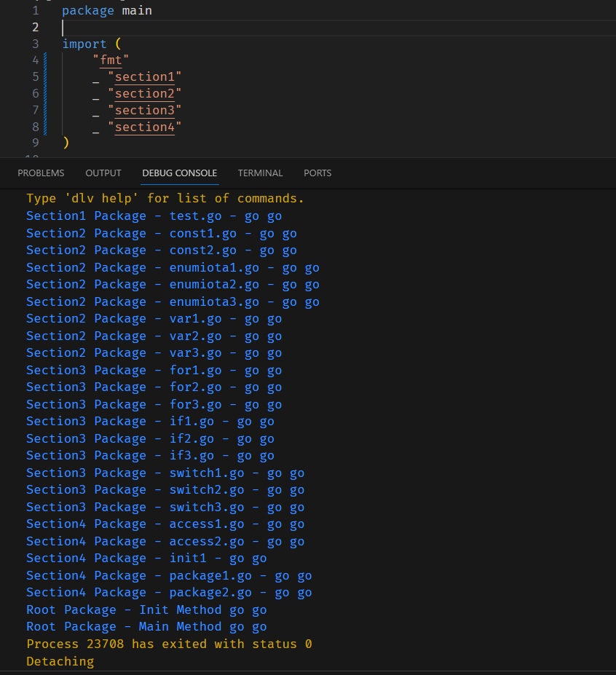Screen dimensions: 616x675
Task: Select the 'for2.go' output line
Action: point(154,387)
